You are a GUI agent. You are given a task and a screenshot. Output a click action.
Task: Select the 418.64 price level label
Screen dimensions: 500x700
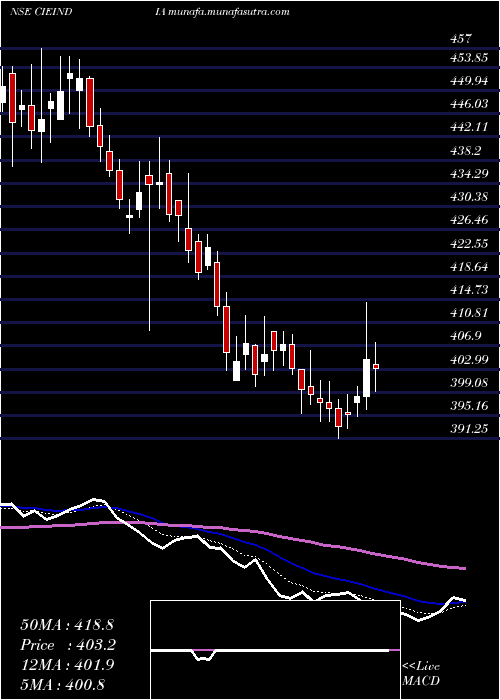coord(468,267)
